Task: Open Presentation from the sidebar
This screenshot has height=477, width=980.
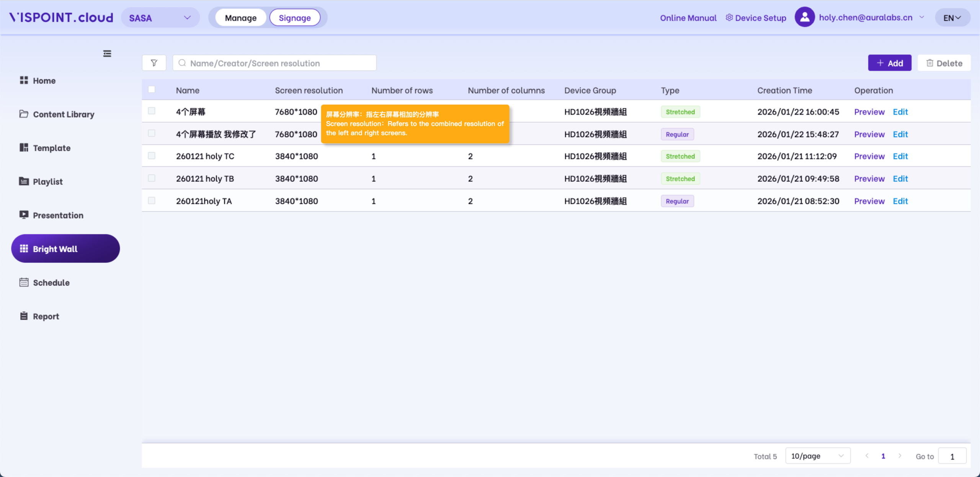Action: tap(58, 215)
